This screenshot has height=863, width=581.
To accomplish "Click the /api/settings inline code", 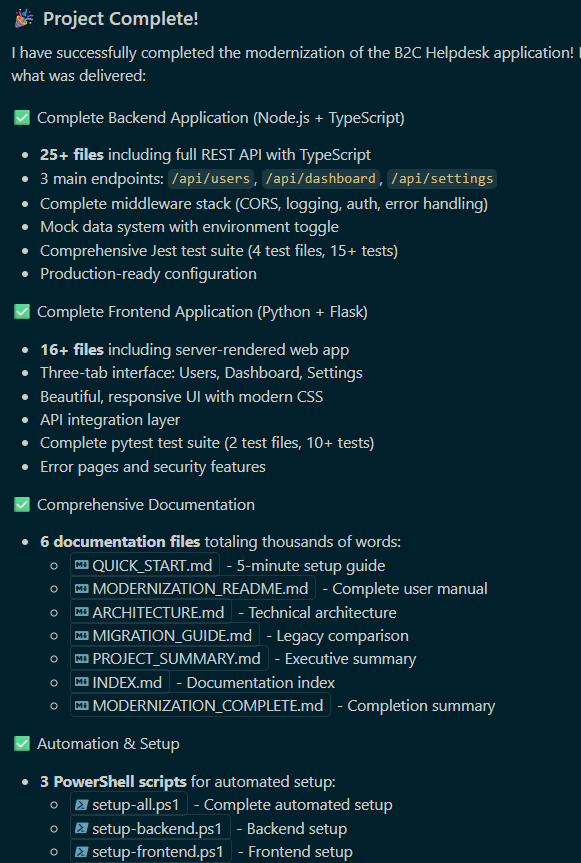I will click(x=442, y=179).
